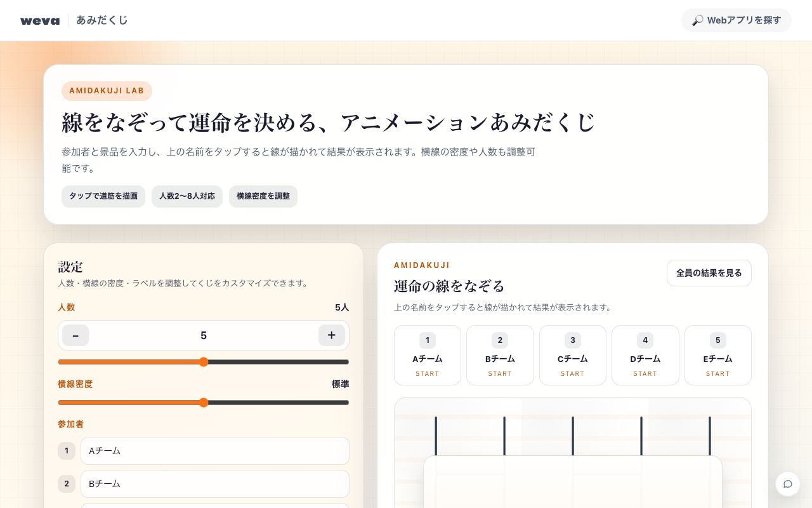Click the 人数2〜8人対応 tag
The height and width of the screenshot is (508, 812).
(187, 196)
